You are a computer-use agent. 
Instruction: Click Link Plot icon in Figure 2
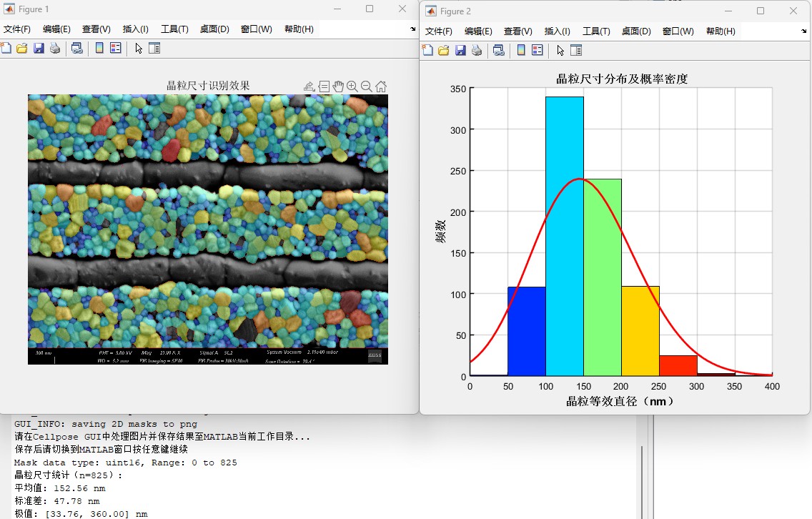point(499,51)
